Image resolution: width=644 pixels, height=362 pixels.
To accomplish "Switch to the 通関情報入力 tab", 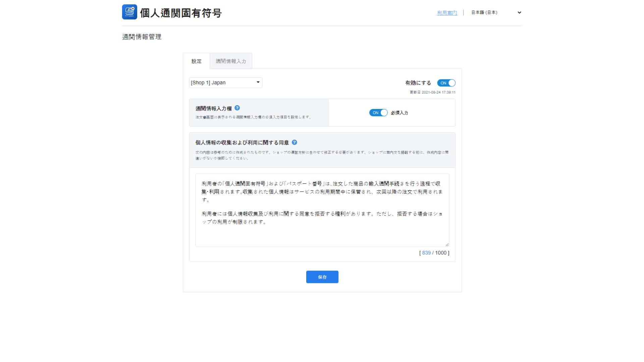I will tap(231, 61).
